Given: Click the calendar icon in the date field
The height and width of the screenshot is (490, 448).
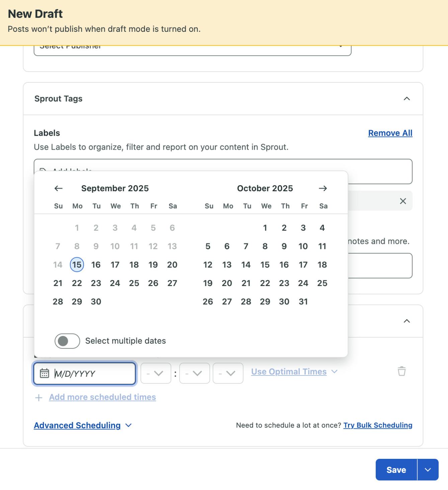Looking at the screenshot, I should click(x=45, y=373).
